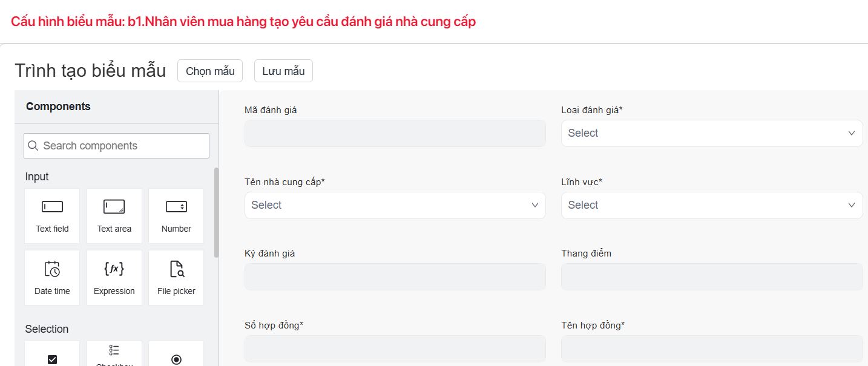Image resolution: width=868 pixels, height=366 pixels.
Task: Pick the Number input component
Action: 176,215
